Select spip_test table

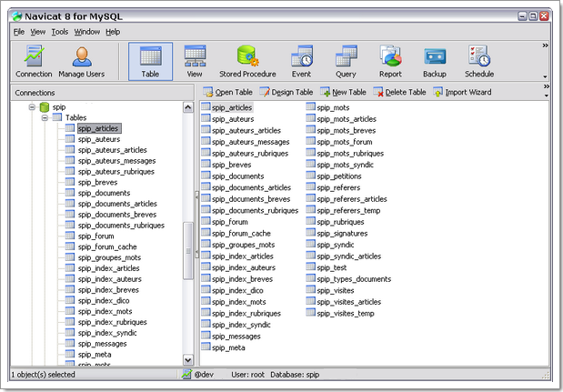tap(332, 267)
